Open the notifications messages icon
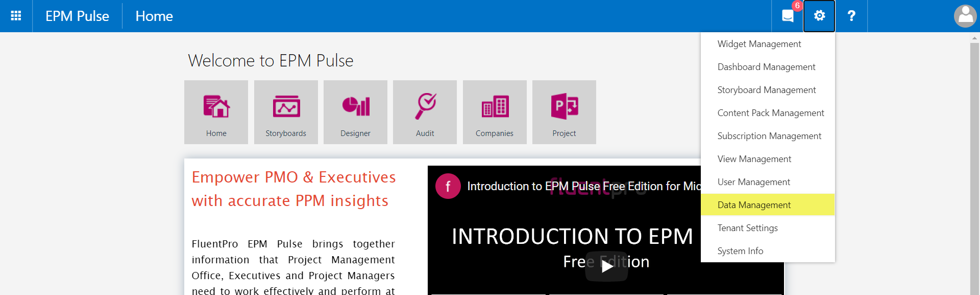980x295 pixels. (788, 16)
